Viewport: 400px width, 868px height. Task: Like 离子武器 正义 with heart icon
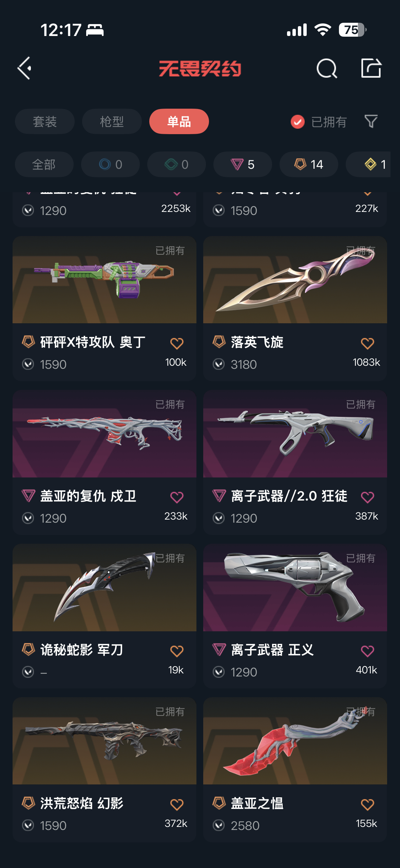pos(367,651)
